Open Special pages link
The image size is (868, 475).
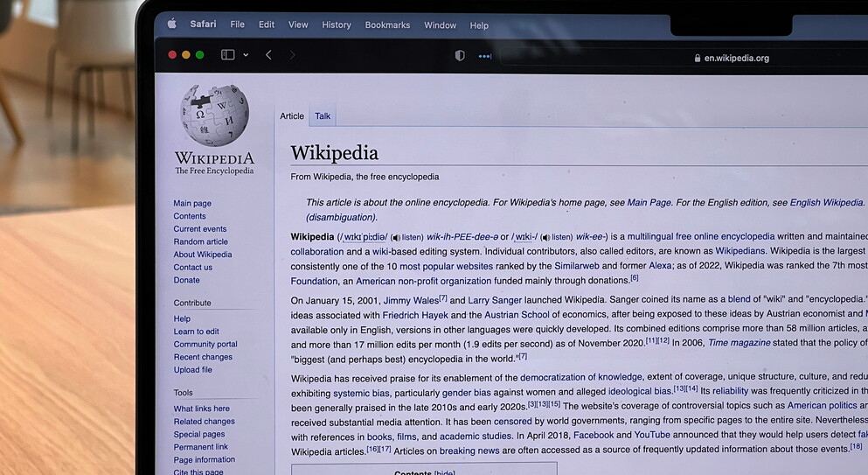[x=198, y=434]
